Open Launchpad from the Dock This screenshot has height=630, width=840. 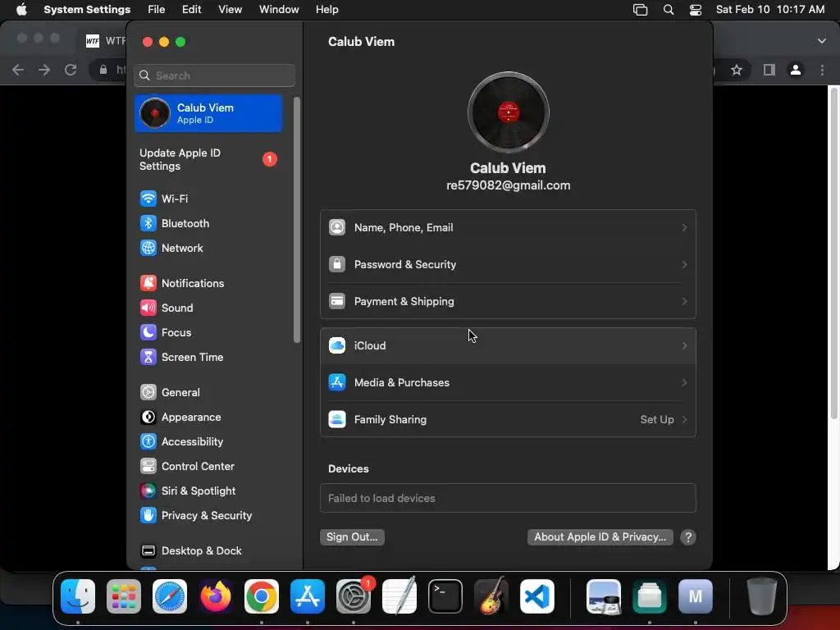(x=124, y=596)
